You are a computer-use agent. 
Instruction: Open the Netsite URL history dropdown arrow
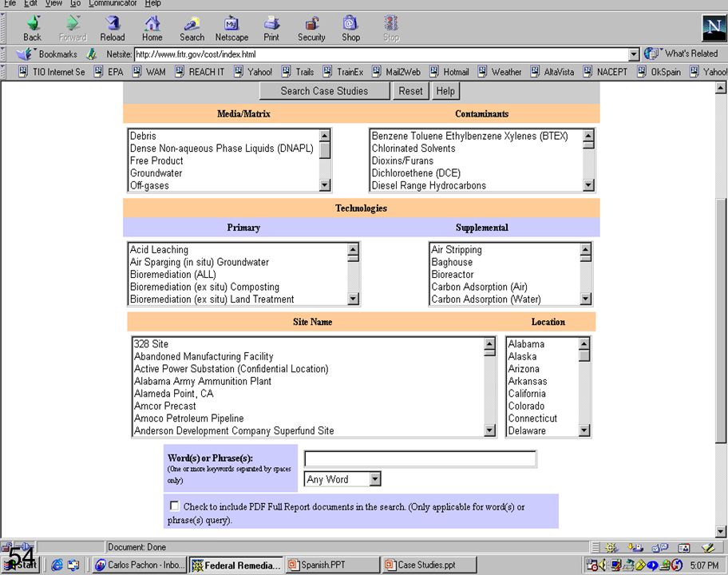[x=635, y=54]
